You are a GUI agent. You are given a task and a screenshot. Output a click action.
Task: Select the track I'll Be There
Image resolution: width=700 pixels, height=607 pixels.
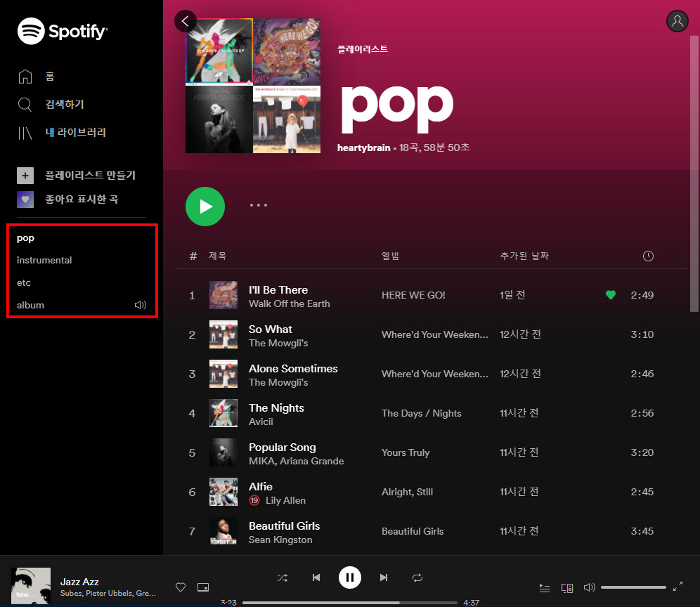pos(278,289)
